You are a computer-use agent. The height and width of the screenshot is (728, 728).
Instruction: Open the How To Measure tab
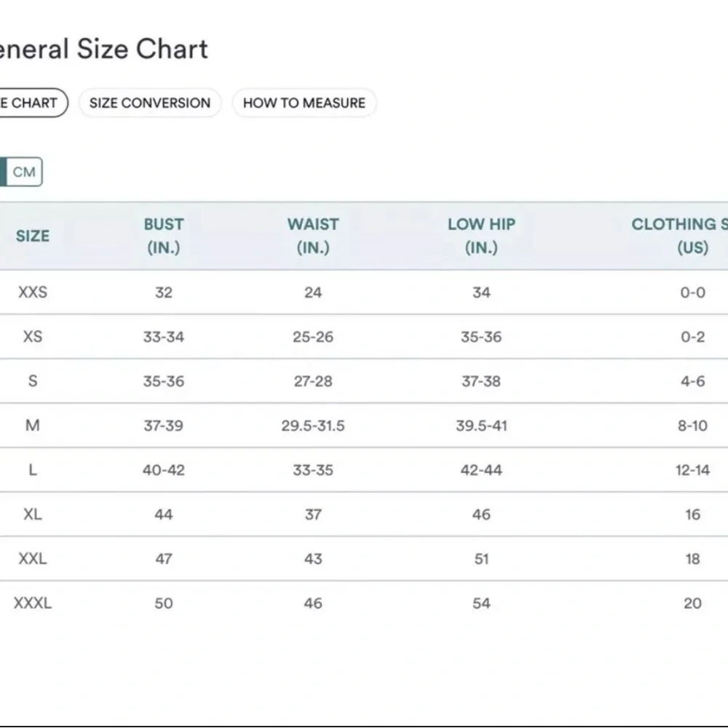304,103
